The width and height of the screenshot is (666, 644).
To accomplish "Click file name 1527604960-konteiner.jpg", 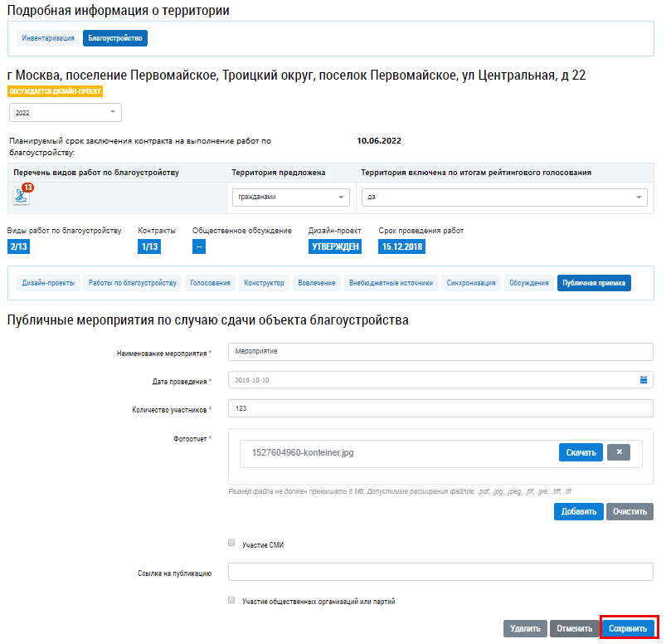I will click(x=303, y=453).
